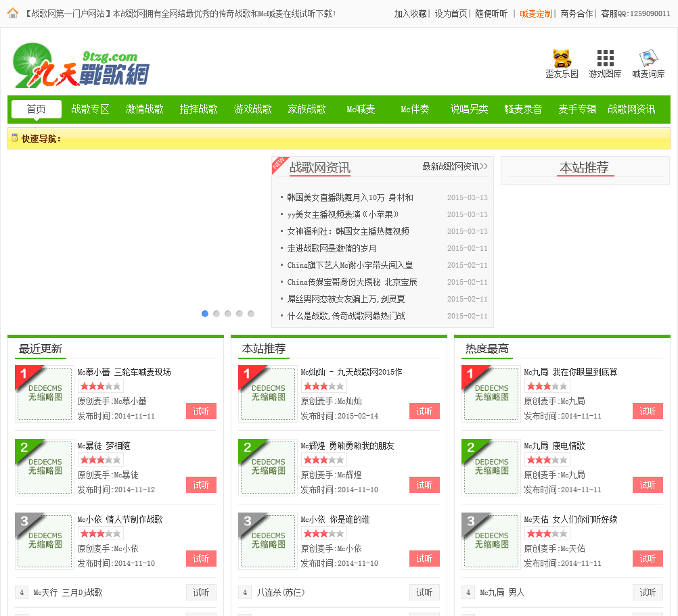The height and width of the screenshot is (616, 678).
Task: Select the second carousel dot
Action: [217, 314]
